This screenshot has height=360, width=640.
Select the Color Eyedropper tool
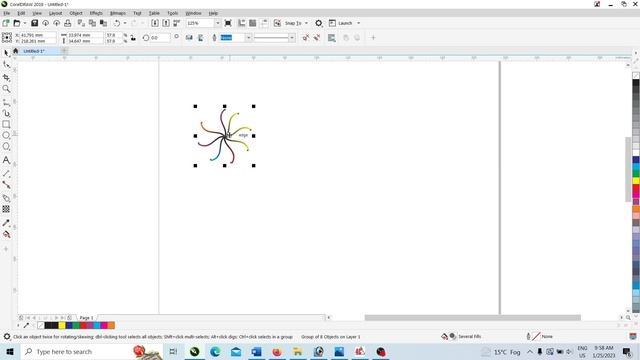pyautogui.click(x=6, y=223)
